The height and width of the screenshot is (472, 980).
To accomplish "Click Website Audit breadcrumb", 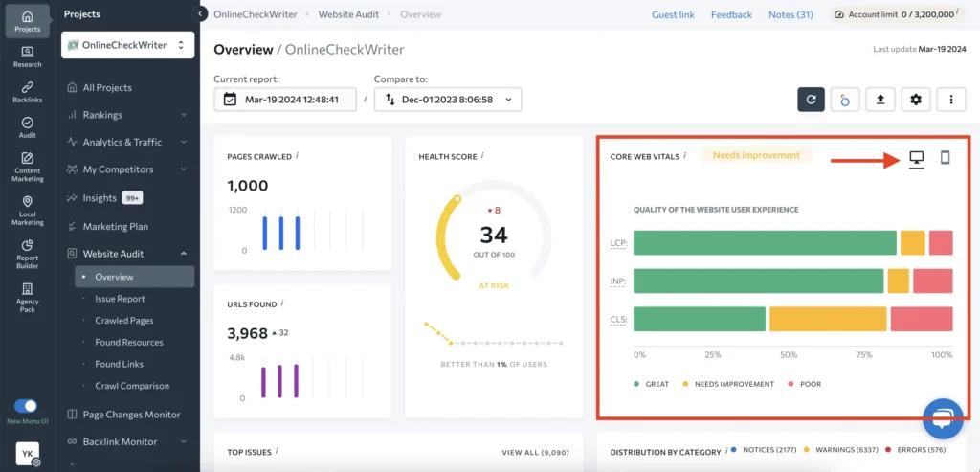I will point(348,13).
